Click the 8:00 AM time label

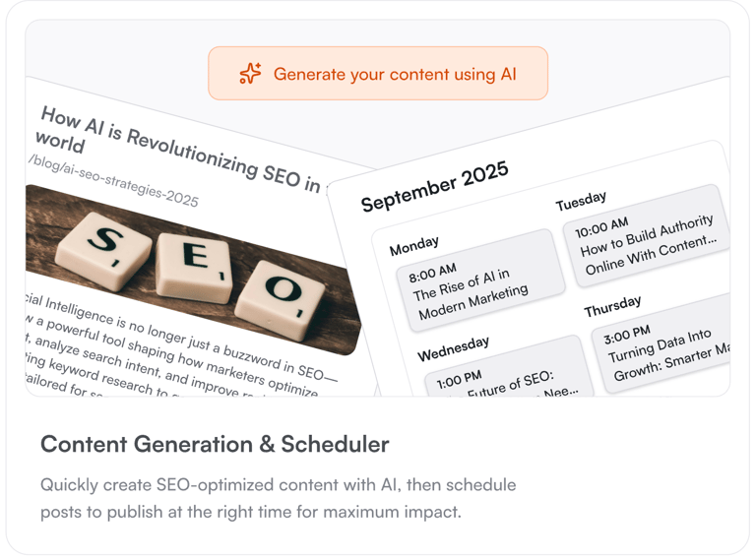tap(433, 272)
